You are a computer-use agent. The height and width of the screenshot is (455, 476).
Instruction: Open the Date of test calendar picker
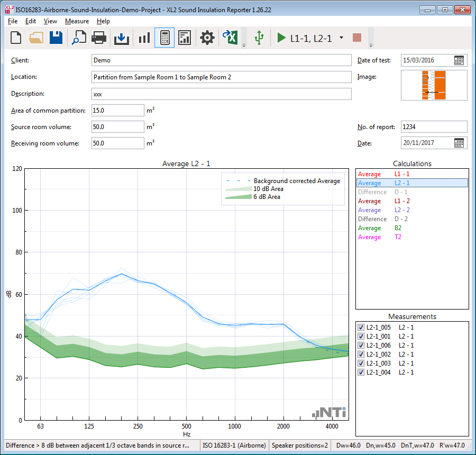coord(459,60)
